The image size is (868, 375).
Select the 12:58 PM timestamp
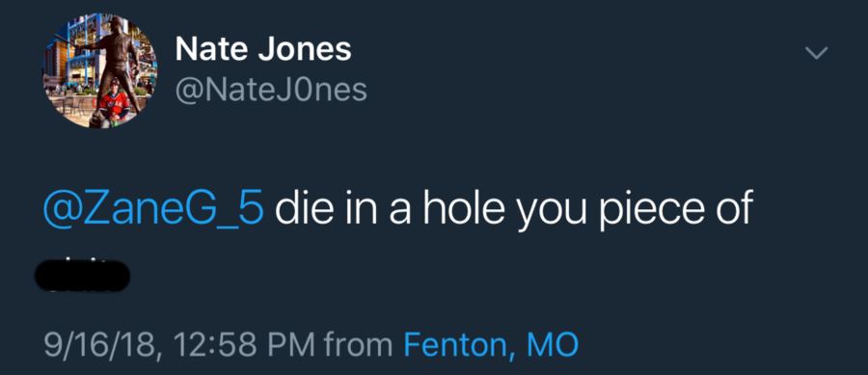coord(245,344)
